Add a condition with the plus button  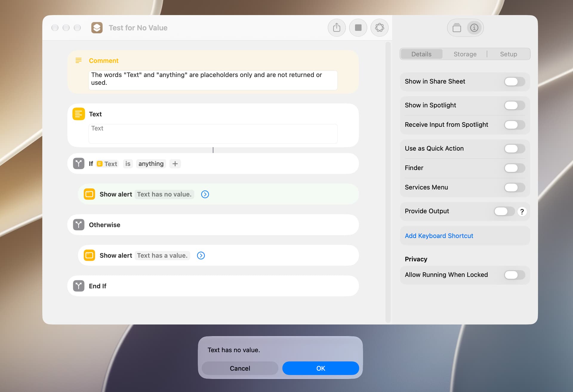[x=175, y=164]
